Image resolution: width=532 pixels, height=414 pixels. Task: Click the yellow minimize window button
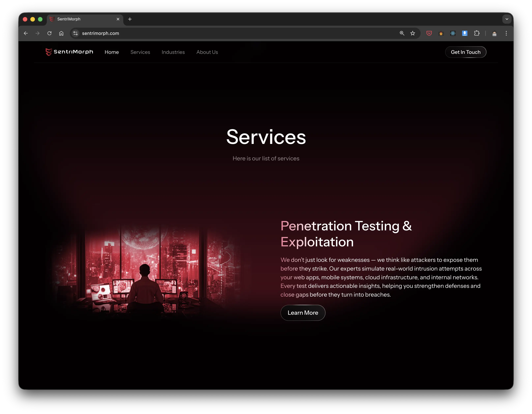(33, 19)
